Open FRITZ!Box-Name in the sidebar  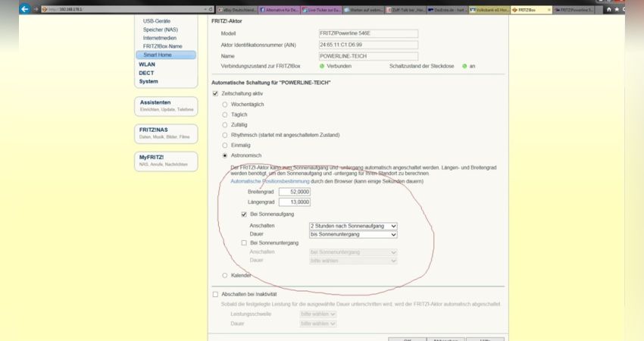162,46
